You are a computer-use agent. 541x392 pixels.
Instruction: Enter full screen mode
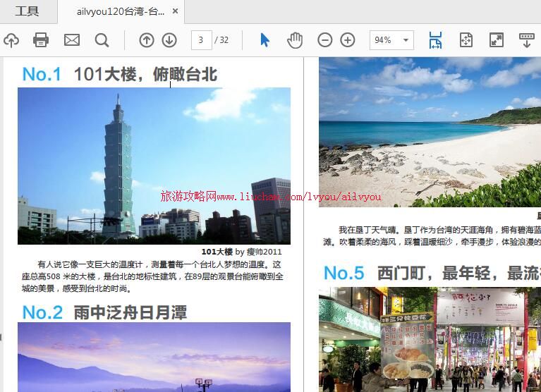496,40
